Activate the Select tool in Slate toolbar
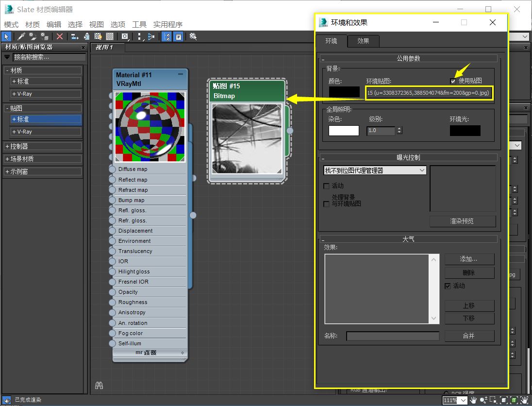This screenshot has height=406, width=532. (6, 36)
